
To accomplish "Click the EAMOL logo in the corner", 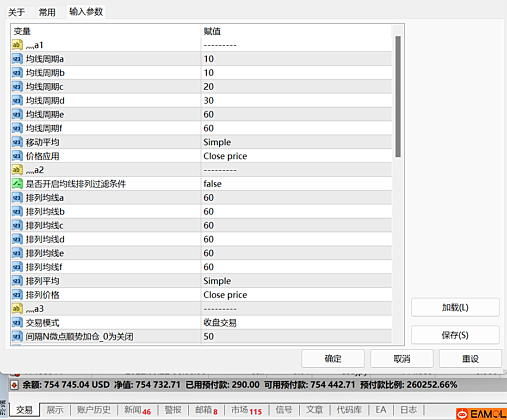I will click(x=480, y=413).
